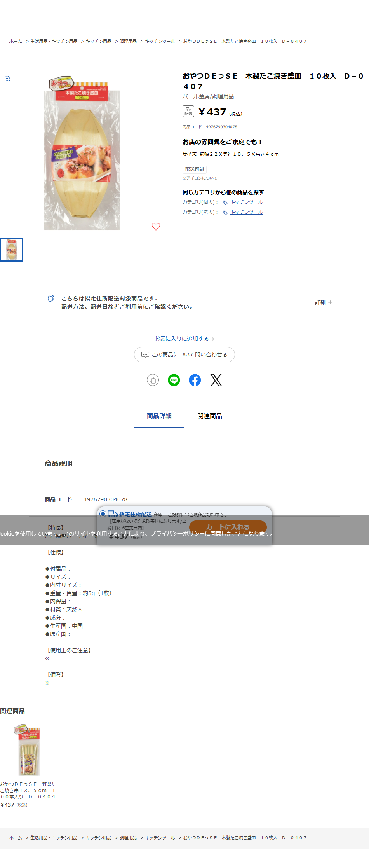Share the product on Facebook
Screen dimensions: 369x868
(x=195, y=380)
